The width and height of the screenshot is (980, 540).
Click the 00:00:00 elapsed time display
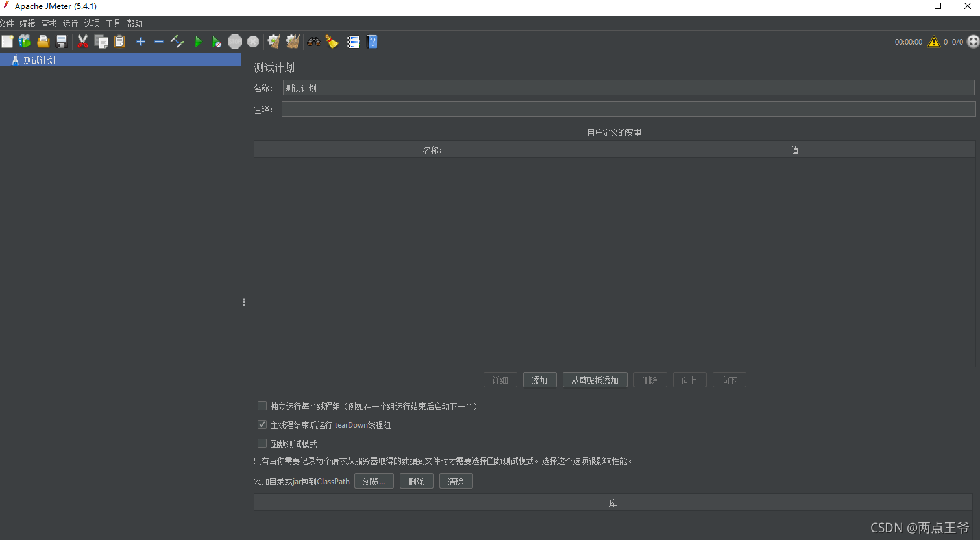[909, 42]
